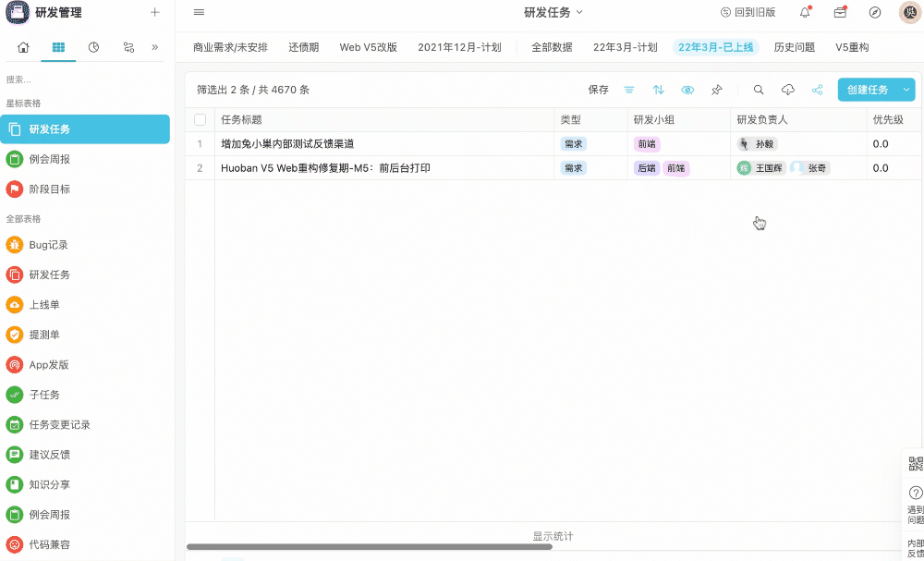Click the cloud download export icon
Screen dimensions: 924x561
tap(788, 90)
